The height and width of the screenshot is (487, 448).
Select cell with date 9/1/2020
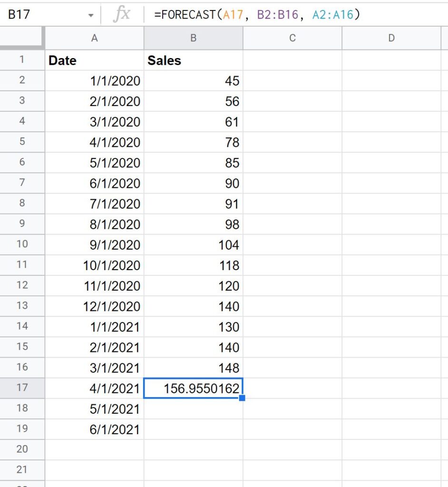95,245
